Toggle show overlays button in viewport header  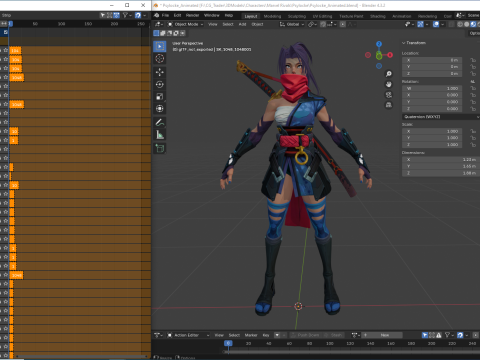click(436, 24)
